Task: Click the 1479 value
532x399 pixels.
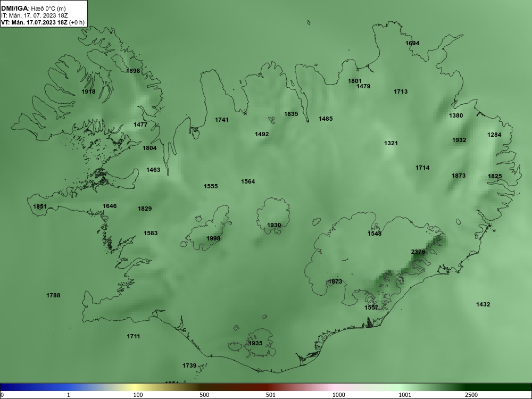Action: 363,86
